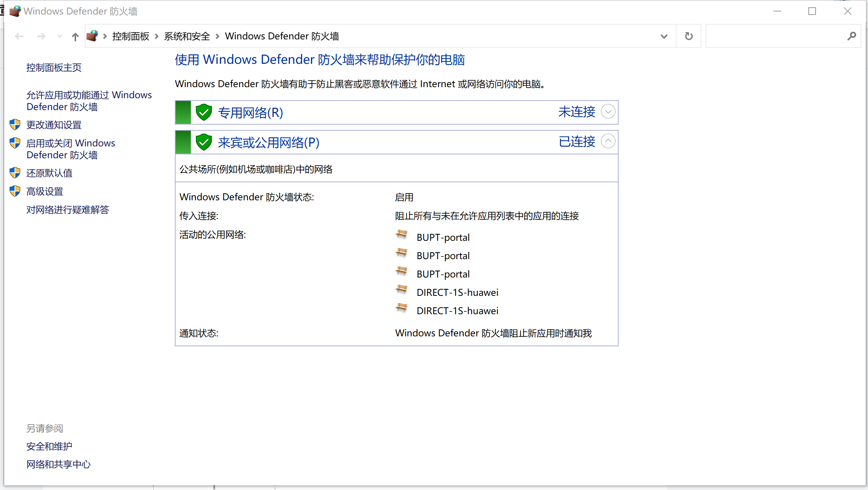
Task: Select 还原默认值 to reset firewall
Action: (x=49, y=173)
